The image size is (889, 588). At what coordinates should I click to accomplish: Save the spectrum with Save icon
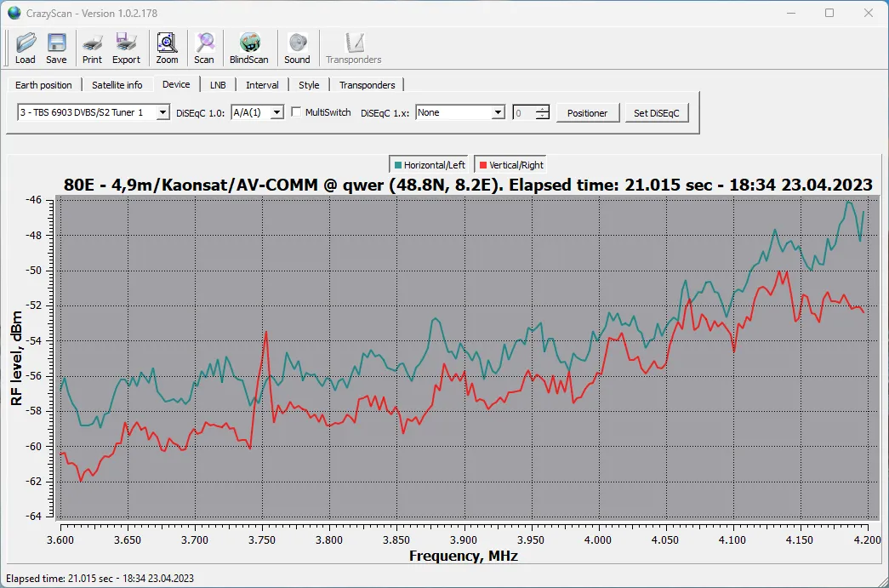(56, 49)
